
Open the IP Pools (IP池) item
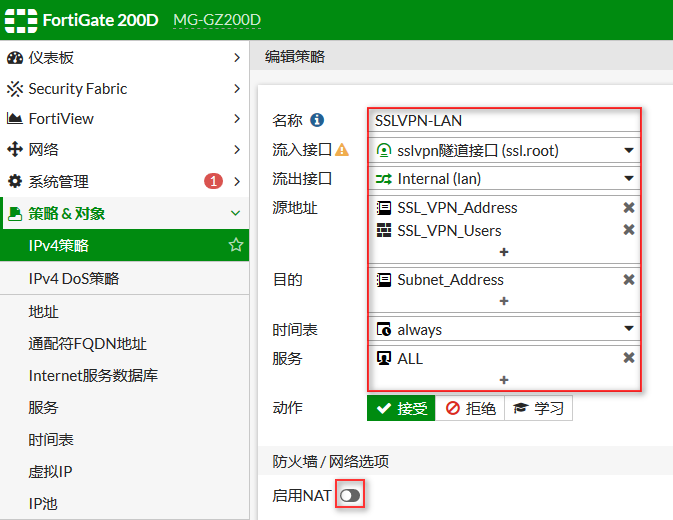(124, 504)
